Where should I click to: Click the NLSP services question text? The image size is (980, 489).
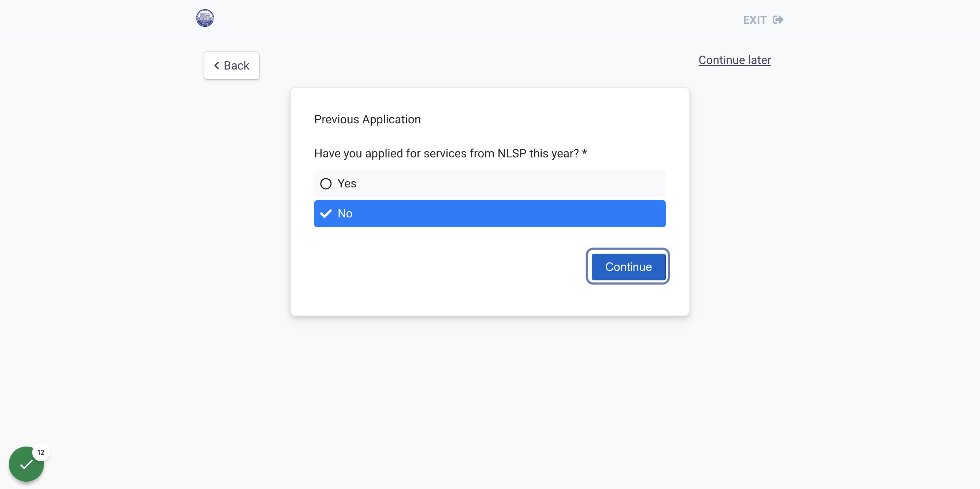(x=447, y=153)
